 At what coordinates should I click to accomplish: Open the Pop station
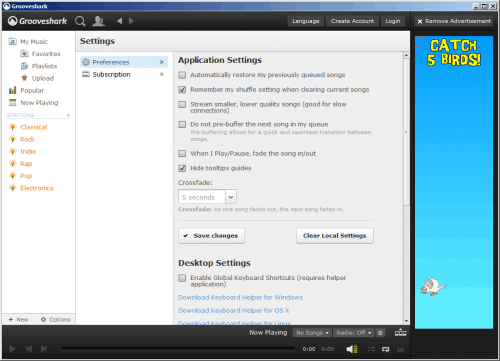point(26,176)
